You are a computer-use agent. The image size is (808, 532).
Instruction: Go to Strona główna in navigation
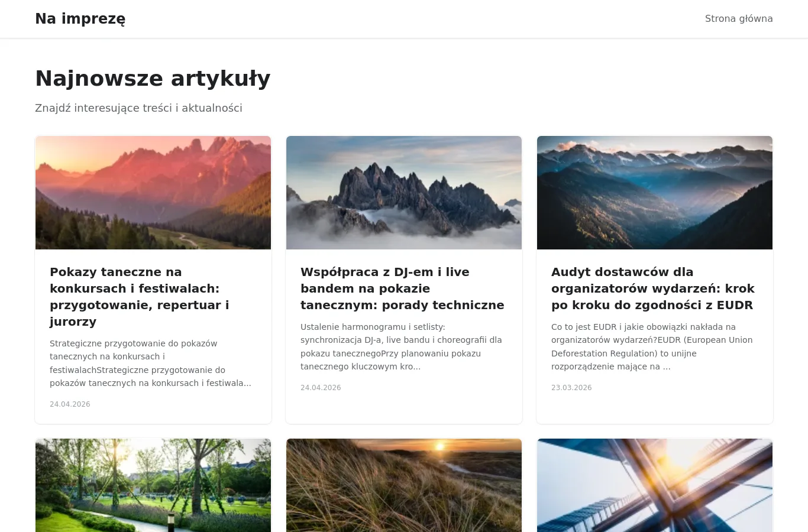[739, 19]
